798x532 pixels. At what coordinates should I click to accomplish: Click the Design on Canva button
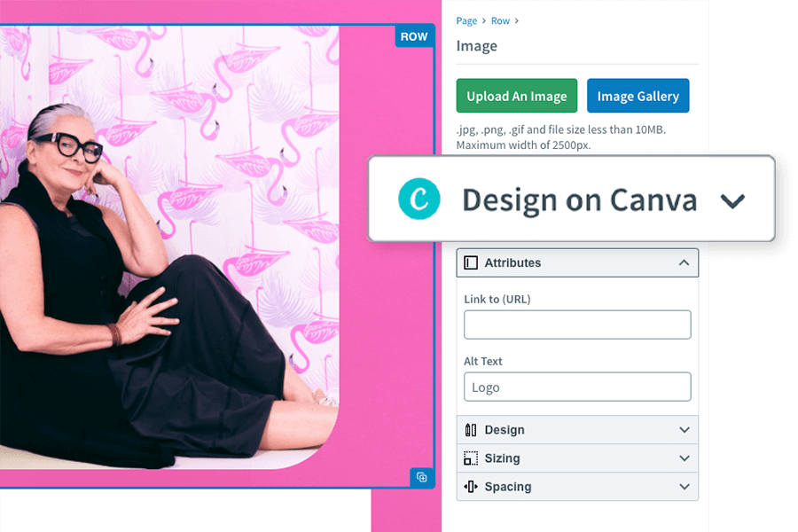[x=572, y=199]
